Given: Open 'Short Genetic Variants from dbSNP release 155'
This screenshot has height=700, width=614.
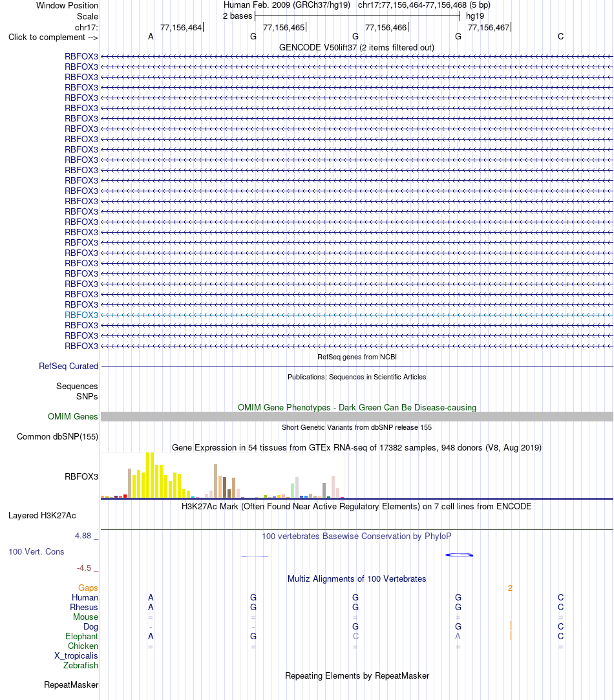Looking at the screenshot, I should [357, 427].
